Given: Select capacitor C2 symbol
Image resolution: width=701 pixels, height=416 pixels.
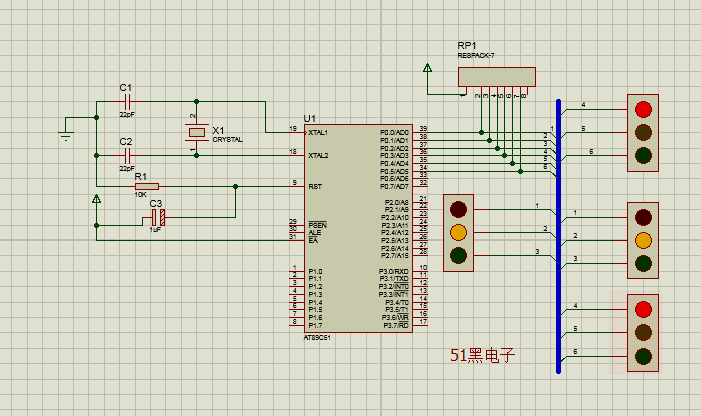Looking at the screenshot, I should (x=127, y=156).
